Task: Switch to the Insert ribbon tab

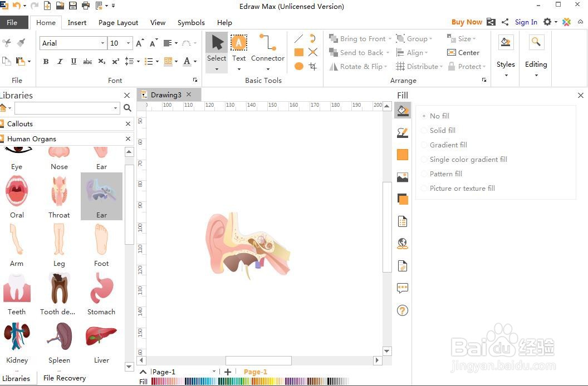Action: [77, 22]
